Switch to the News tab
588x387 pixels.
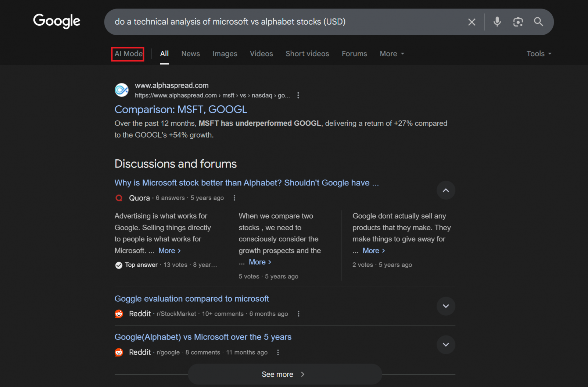click(x=190, y=53)
